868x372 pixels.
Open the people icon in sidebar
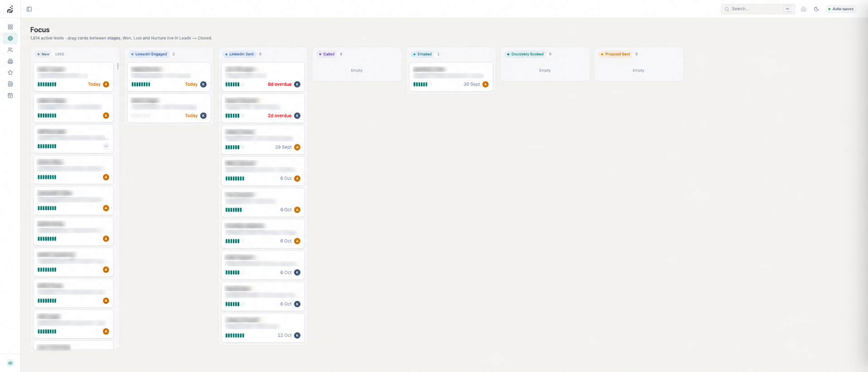point(10,50)
